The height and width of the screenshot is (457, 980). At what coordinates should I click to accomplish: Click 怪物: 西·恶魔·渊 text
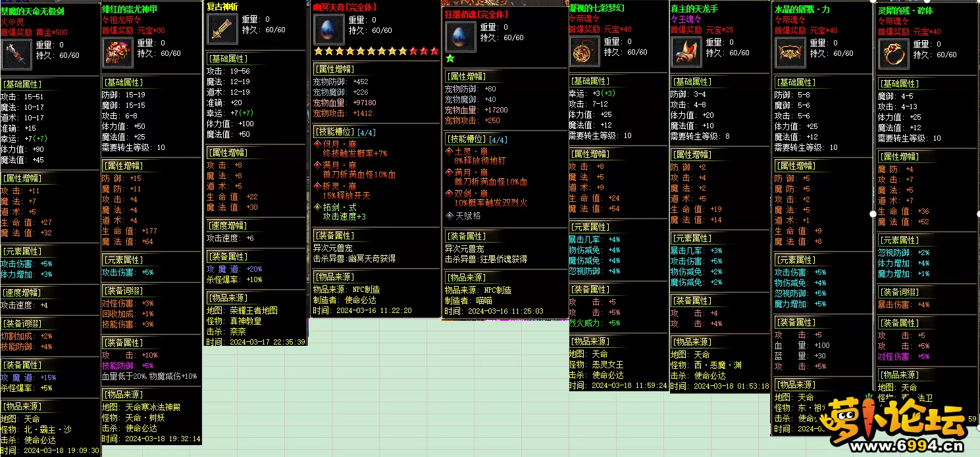tap(706, 365)
